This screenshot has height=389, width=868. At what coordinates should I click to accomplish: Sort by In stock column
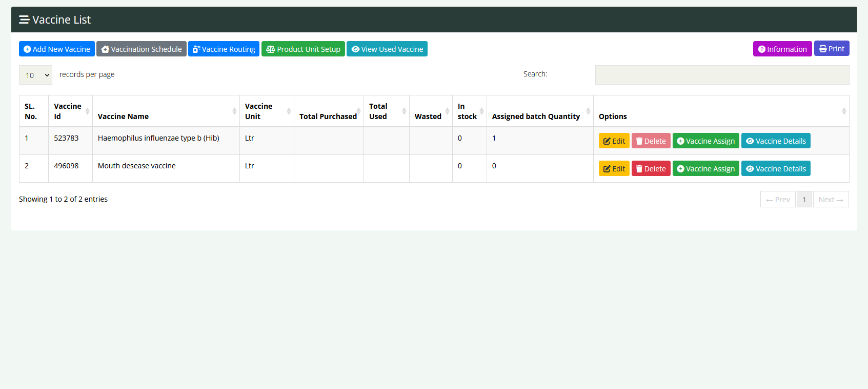click(469, 111)
